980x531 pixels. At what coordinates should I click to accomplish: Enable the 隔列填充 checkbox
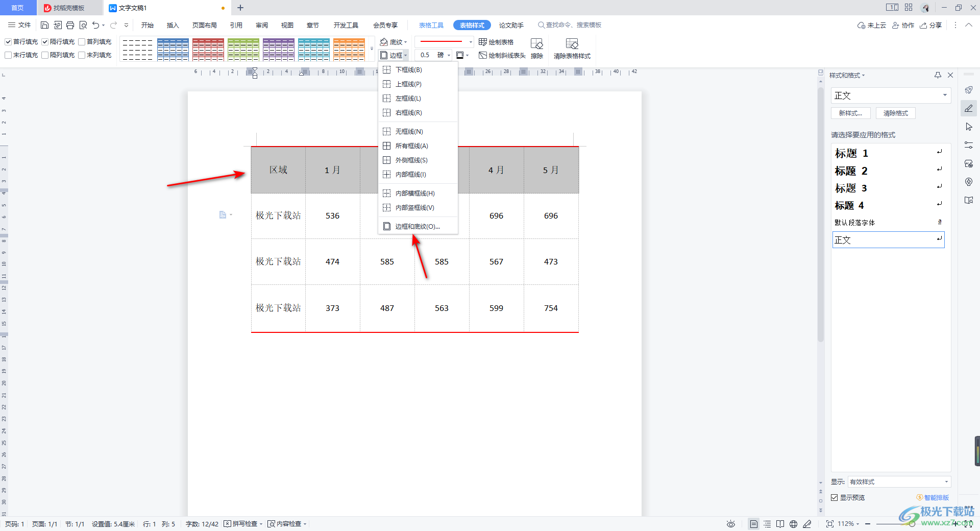pyautogui.click(x=45, y=55)
